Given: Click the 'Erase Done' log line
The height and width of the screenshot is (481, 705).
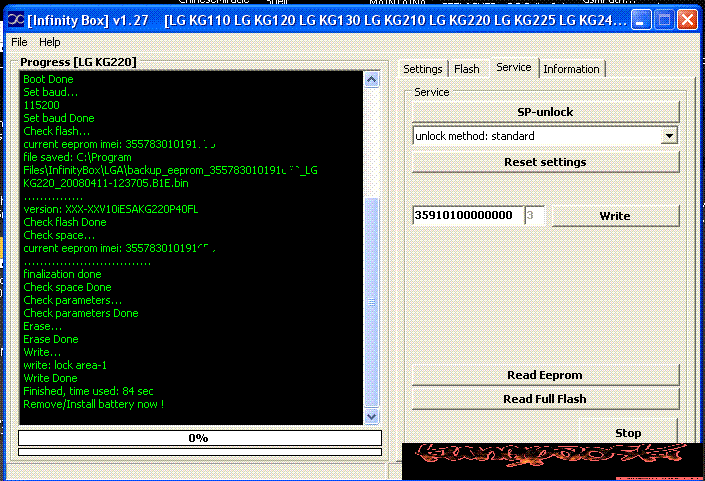Looking at the screenshot, I should 51,339.
